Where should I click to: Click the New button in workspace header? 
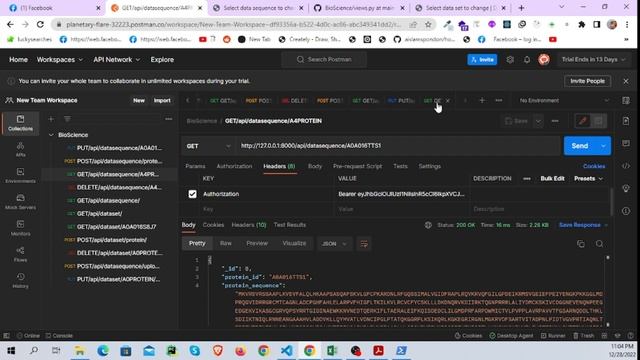click(x=139, y=100)
